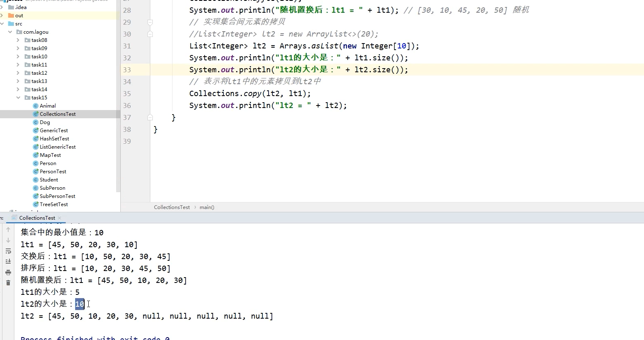Image resolution: width=644 pixels, height=340 pixels.
Task: Open HashSetTest file in project tree
Action: tap(54, 139)
